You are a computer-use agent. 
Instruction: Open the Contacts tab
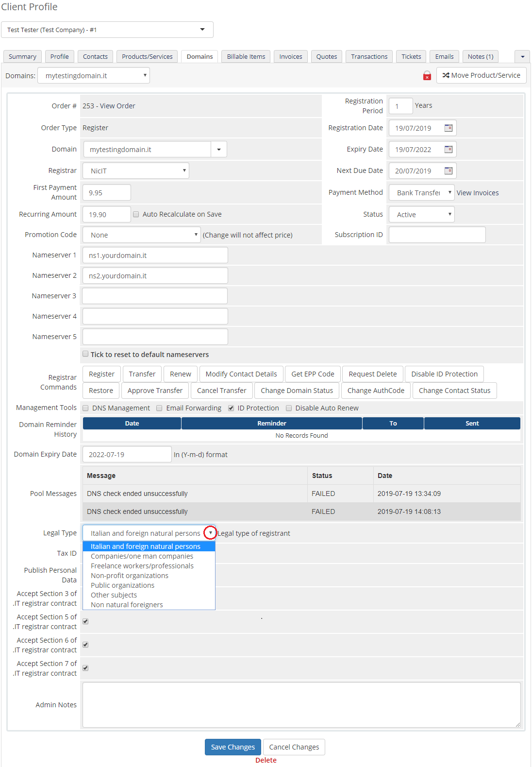(95, 56)
